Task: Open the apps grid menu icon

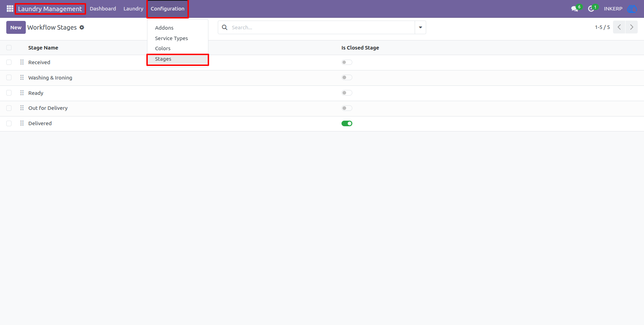Action: coord(10,9)
